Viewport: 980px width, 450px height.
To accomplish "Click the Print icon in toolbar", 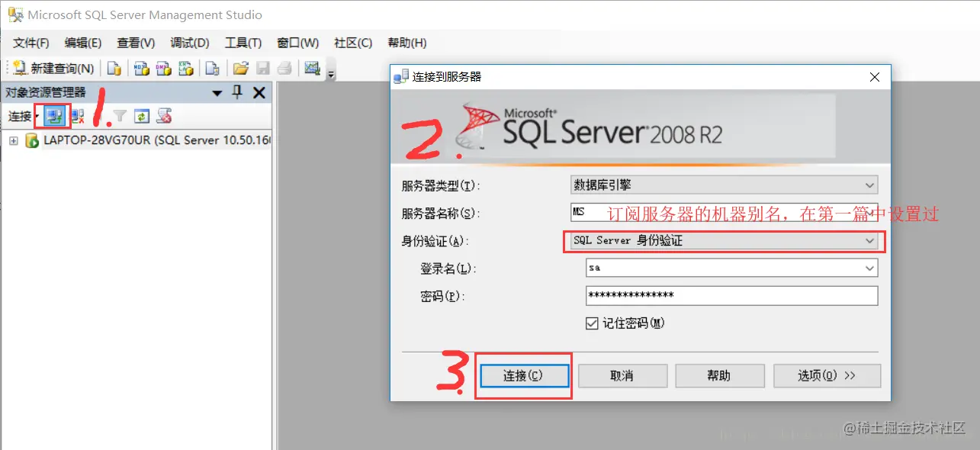I will [284, 69].
